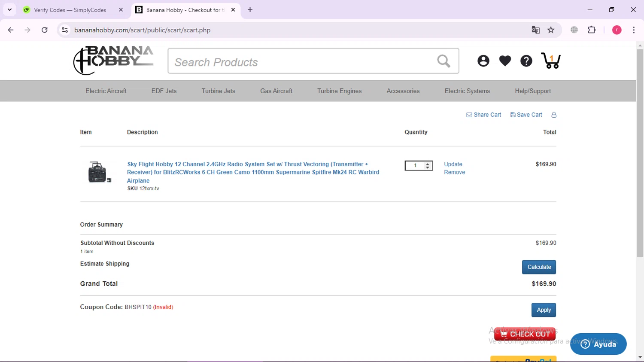644x362 pixels.
Task: Open the Chrome three-dot menu
Action: (x=634, y=30)
